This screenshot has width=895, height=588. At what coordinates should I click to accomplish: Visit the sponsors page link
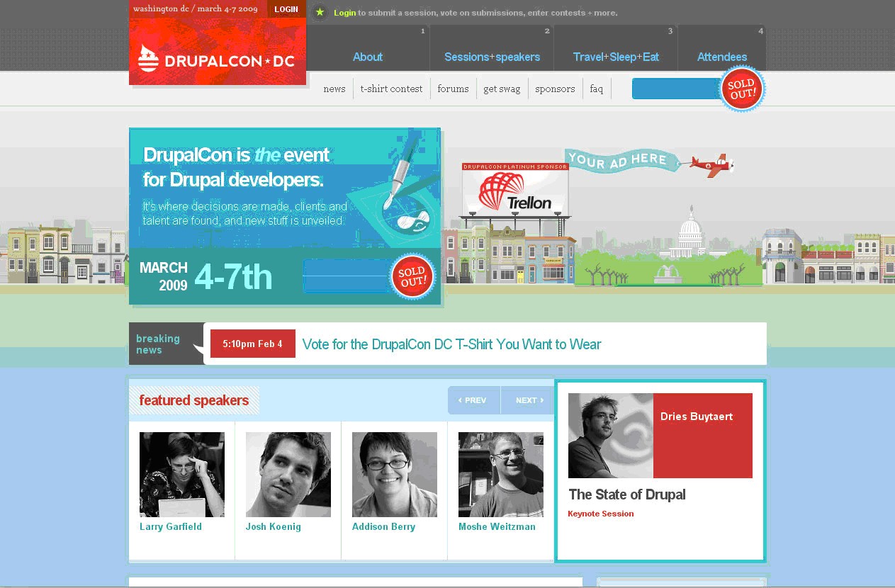tap(555, 89)
